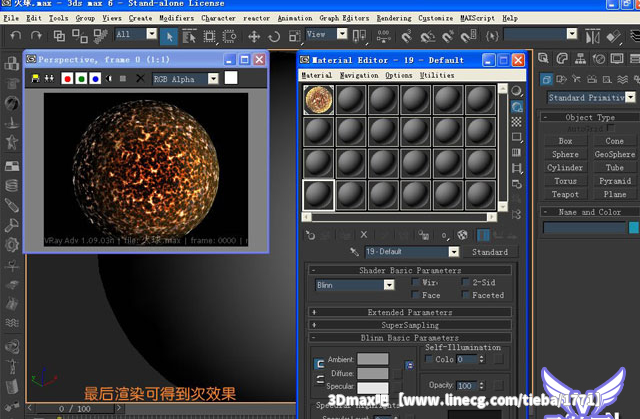
Task: Click the Ambient color swatch
Action: pyautogui.click(x=373, y=359)
